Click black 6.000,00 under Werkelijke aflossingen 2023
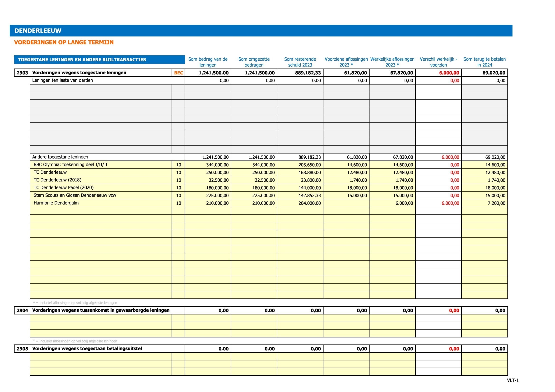Image resolution: width=555 pixels, height=392 pixels. point(404,203)
